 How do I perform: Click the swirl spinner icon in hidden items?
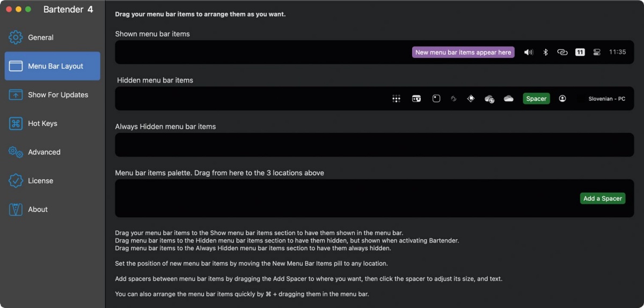pos(453,99)
